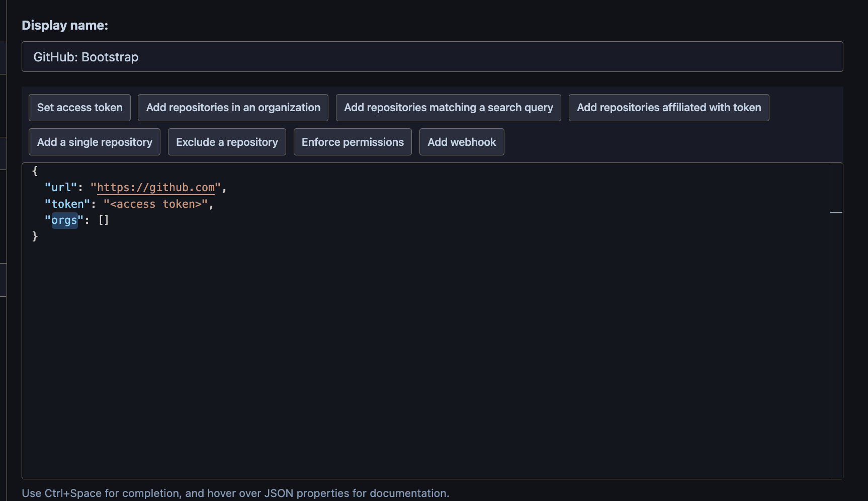
Task: Click the highlighted "orgs" key
Action: [64, 220]
